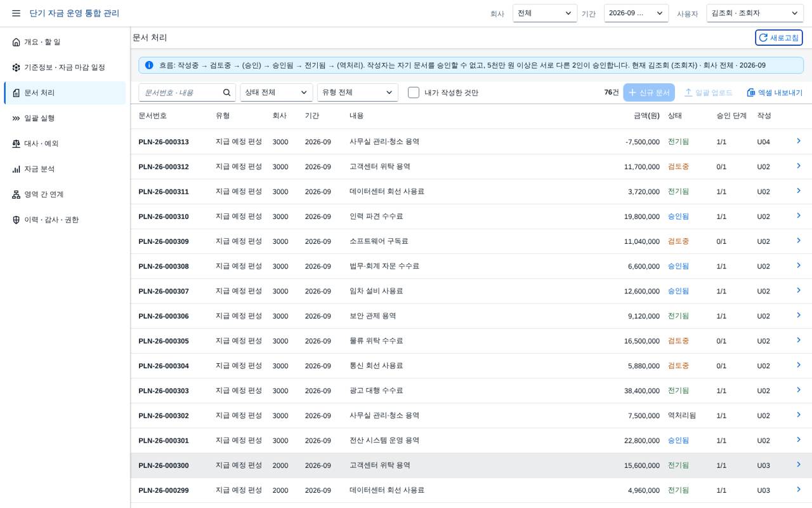
Task: Open the 회사 company dropdown
Action: tap(545, 13)
